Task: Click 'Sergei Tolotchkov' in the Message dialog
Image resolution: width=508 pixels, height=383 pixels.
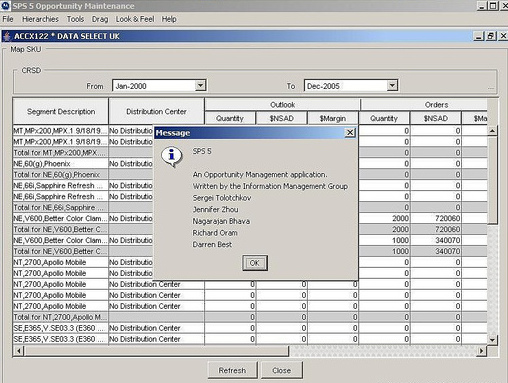Action: coord(222,198)
